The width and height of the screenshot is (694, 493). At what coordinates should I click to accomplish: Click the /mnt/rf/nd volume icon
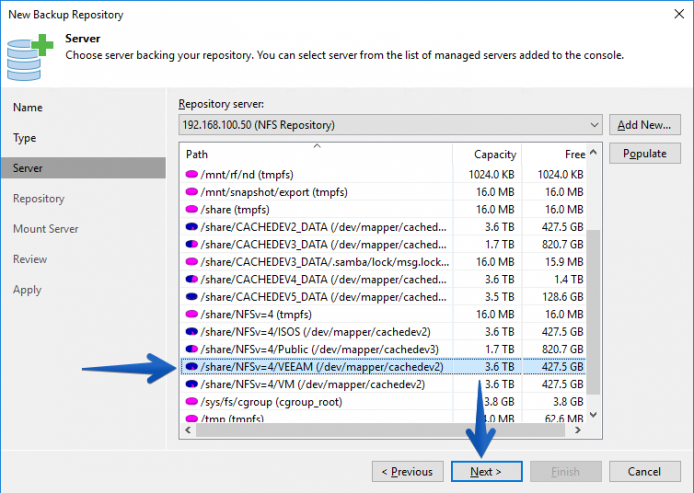(191, 174)
